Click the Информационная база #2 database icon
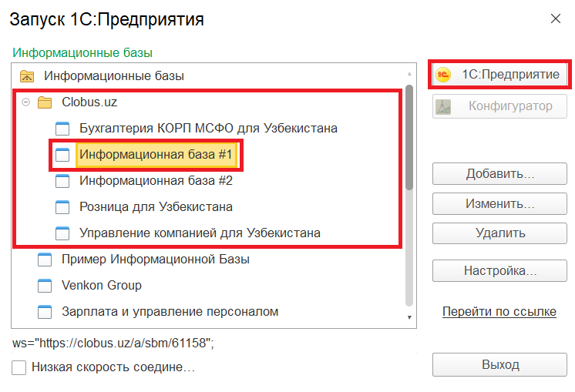The height and width of the screenshot is (392, 575). tap(62, 182)
